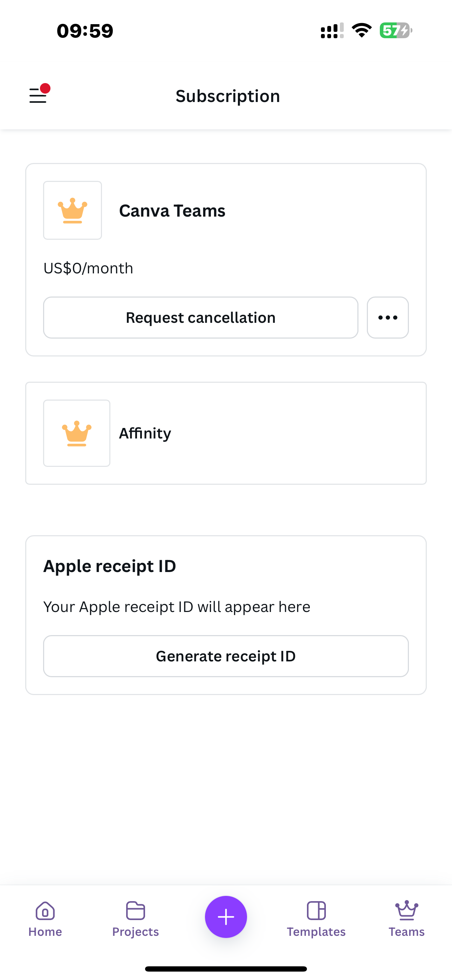Tap the battery indicator in status bar

coord(395,30)
